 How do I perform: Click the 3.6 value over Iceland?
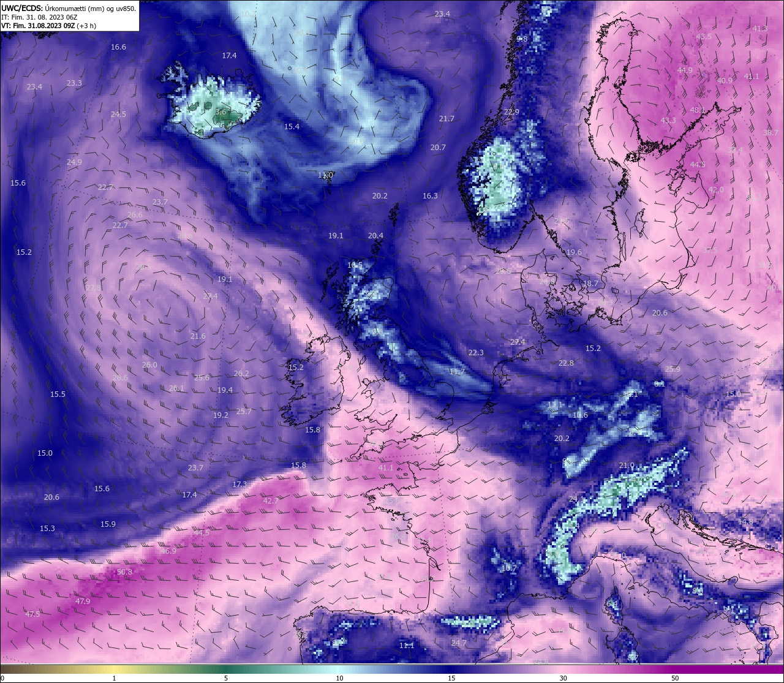pyautogui.click(x=221, y=112)
